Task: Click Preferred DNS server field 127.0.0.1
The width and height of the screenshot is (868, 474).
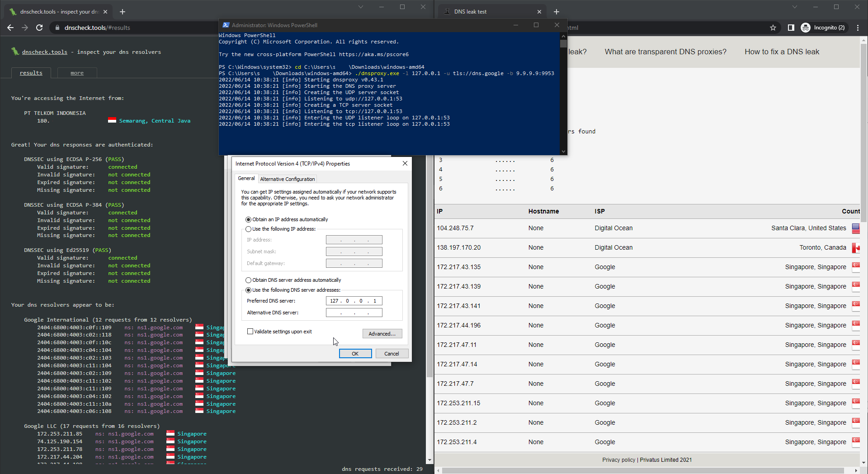Action: 354,301
